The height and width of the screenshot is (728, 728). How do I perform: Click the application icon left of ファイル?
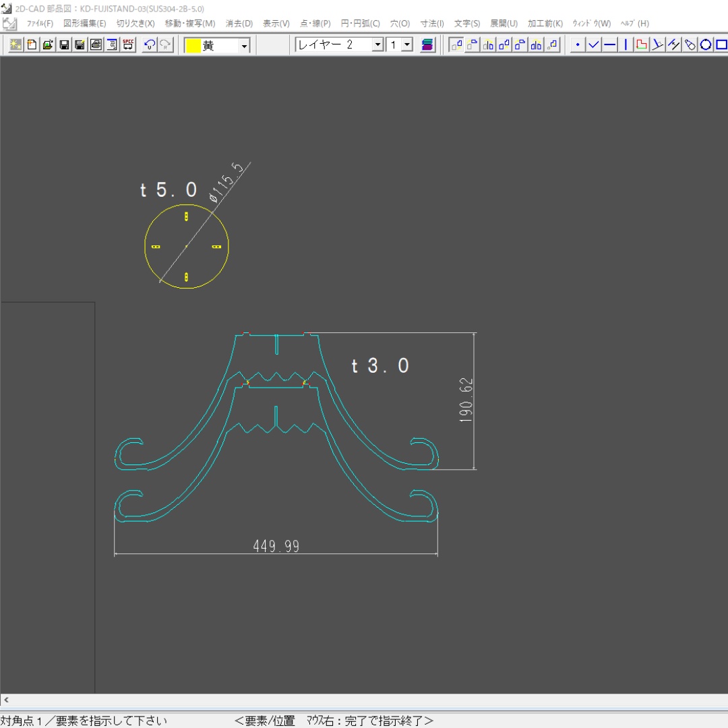tap(9, 23)
